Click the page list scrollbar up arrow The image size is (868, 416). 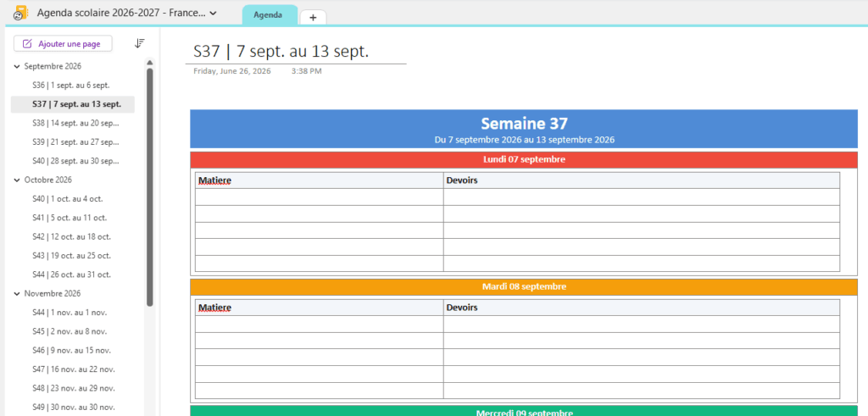pyautogui.click(x=149, y=62)
